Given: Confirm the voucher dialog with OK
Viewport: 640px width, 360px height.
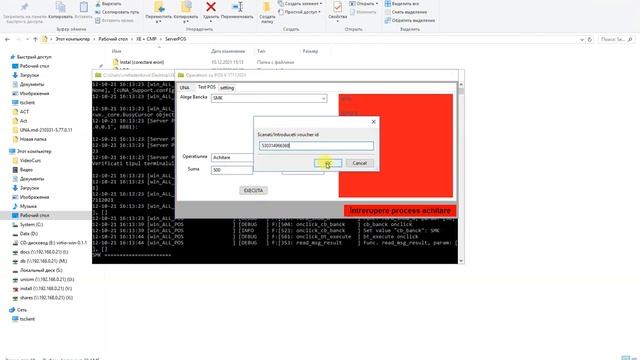Looking at the screenshot, I should pyautogui.click(x=328, y=163).
